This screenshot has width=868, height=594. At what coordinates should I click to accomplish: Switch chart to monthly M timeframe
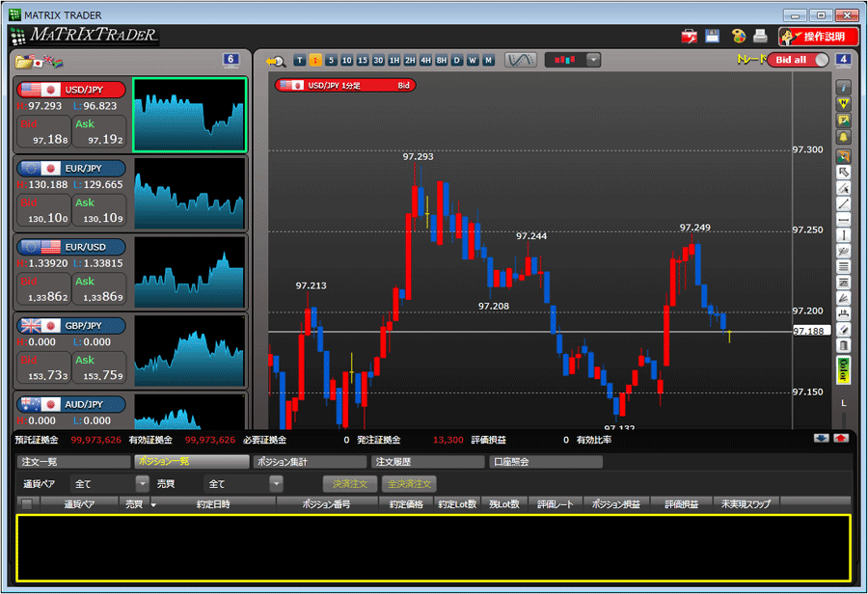[x=488, y=60]
